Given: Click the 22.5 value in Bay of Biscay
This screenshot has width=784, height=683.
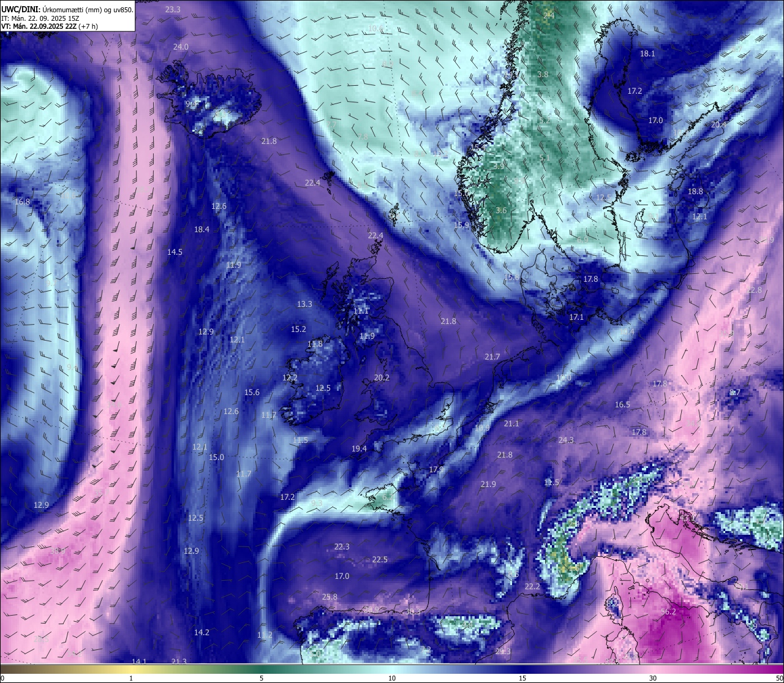Looking at the screenshot, I should pyautogui.click(x=380, y=559).
